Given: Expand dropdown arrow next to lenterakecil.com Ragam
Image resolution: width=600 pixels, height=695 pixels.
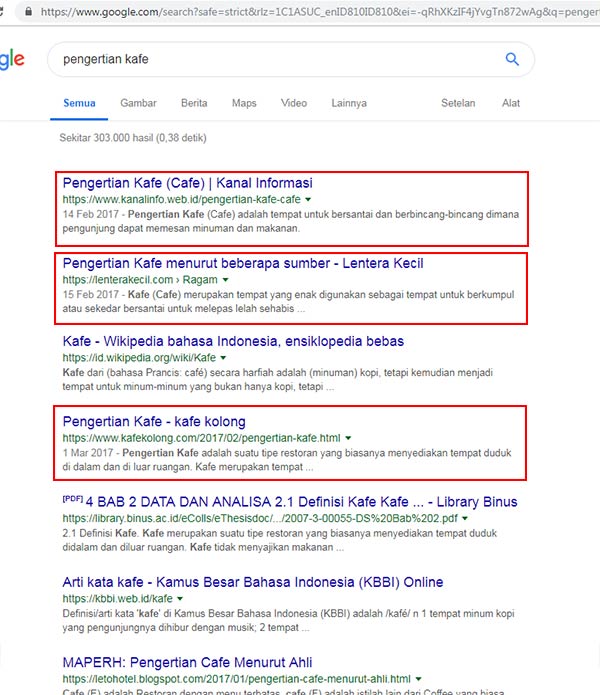Looking at the screenshot, I should [226, 280].
